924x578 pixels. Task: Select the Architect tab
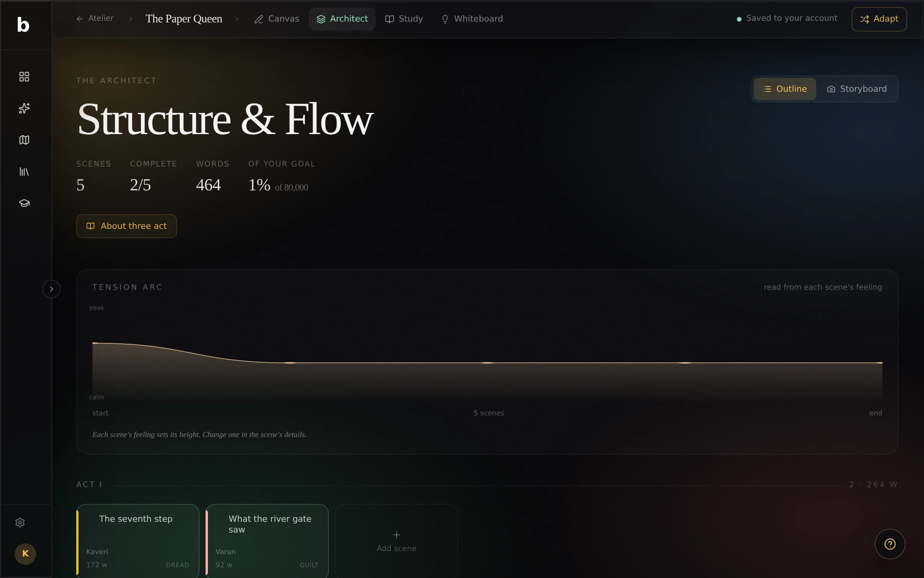pos(342,19)
